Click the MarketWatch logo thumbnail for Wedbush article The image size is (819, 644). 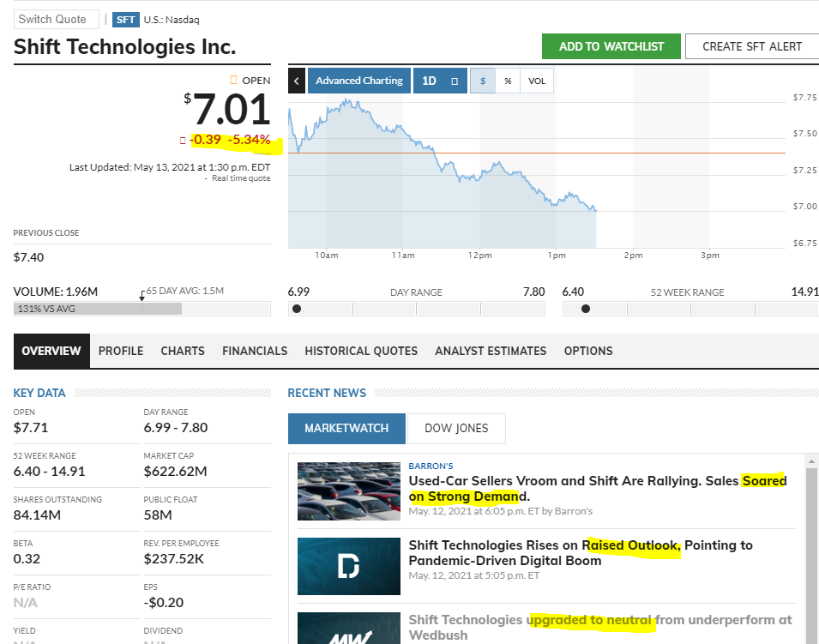348,629
